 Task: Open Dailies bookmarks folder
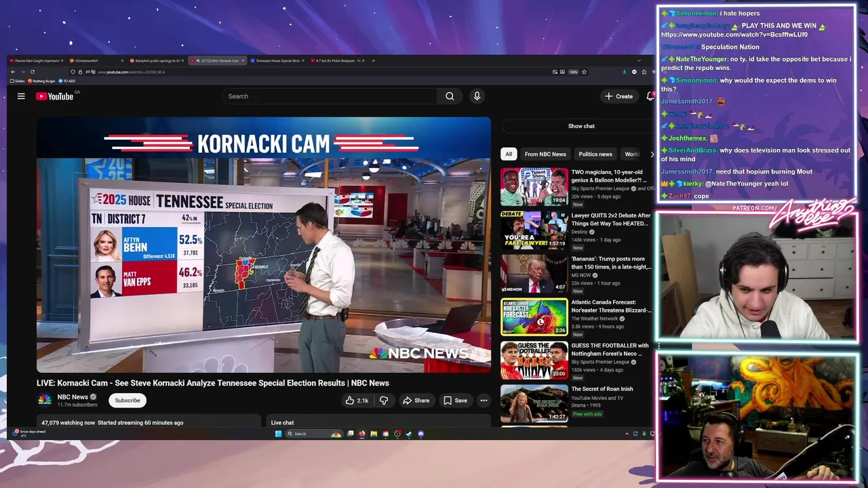coord(18,81)
